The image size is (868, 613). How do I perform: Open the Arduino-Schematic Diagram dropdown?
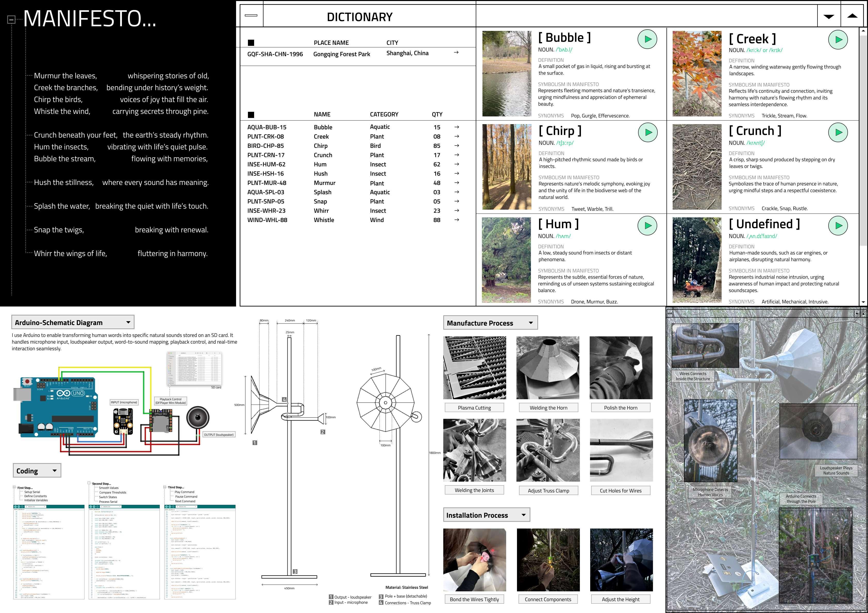click(x=128, y=322)
